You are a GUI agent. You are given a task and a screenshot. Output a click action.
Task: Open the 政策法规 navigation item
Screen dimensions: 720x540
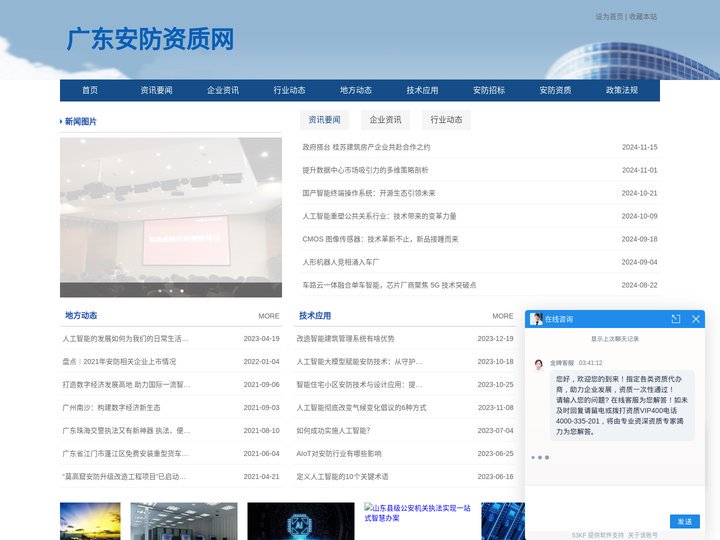click(x=622, y=90)
